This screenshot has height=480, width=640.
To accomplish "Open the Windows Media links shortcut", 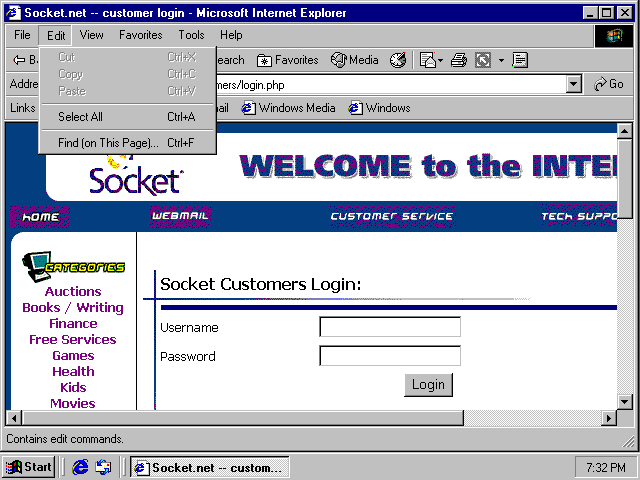I will (x=288, y=108).
